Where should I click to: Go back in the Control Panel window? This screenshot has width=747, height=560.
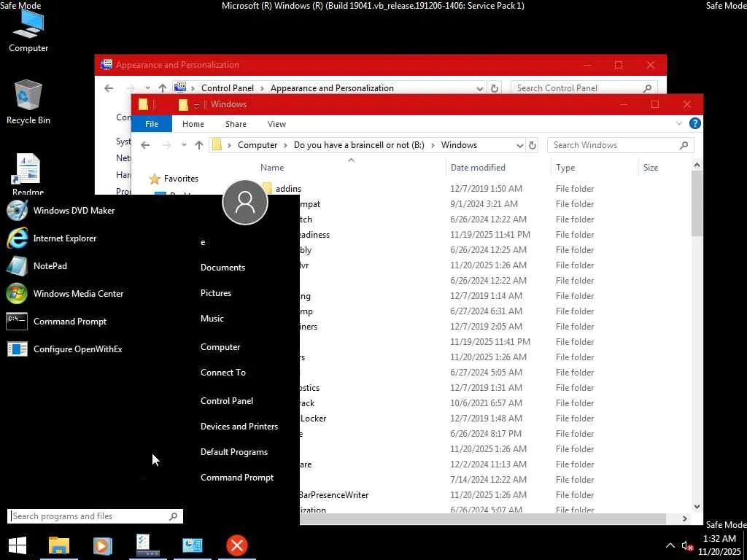(x=109, y=88)
